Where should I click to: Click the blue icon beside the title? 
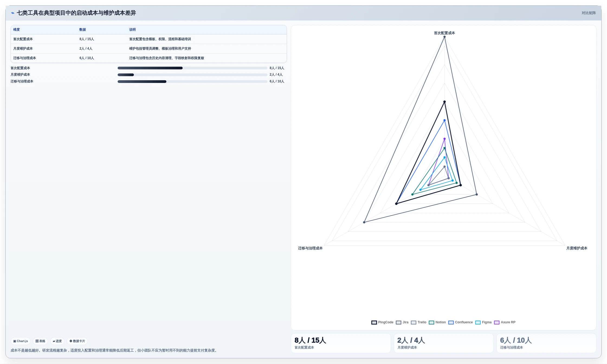coord(13,13)
